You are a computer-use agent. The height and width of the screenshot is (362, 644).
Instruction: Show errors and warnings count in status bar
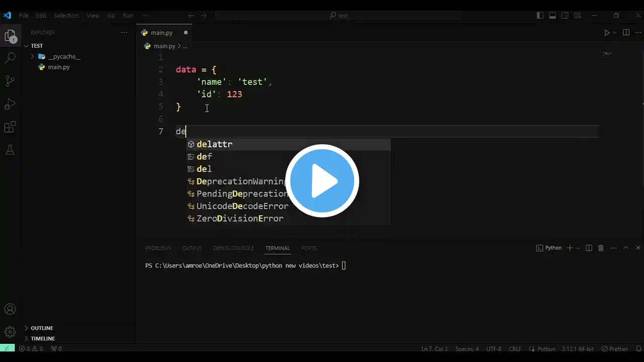[31, 348]
